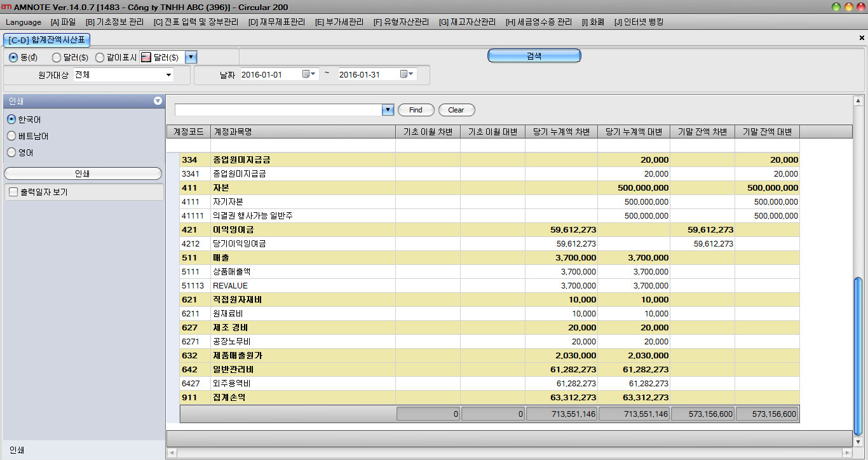Image resolution: width=868 pixels, height=460 pixels.
Task: Click the AMNOTE app icon in title bar
Action: click(6, 7)
